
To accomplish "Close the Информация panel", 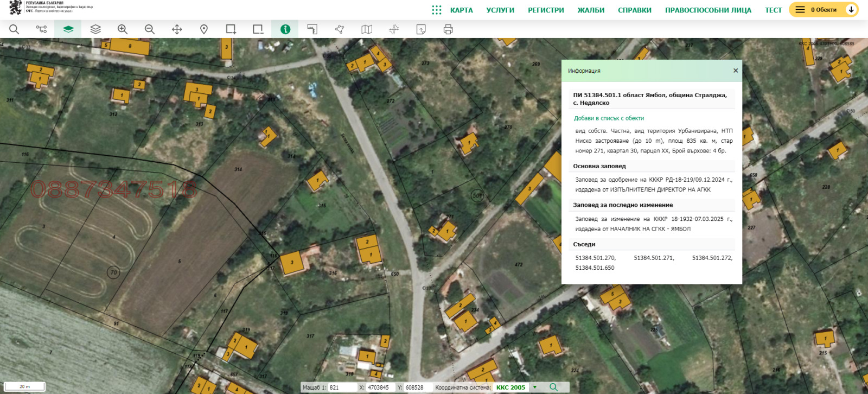I will tap(736, 71).
